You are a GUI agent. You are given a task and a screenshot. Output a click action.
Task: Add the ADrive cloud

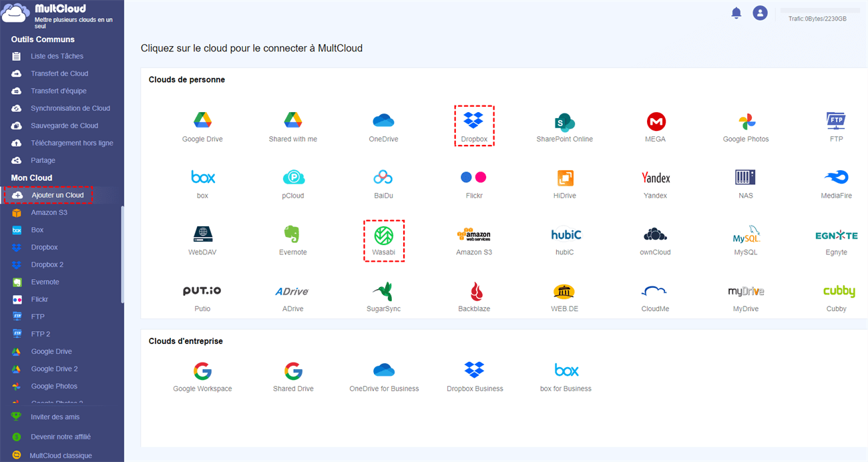coord(292,291)
